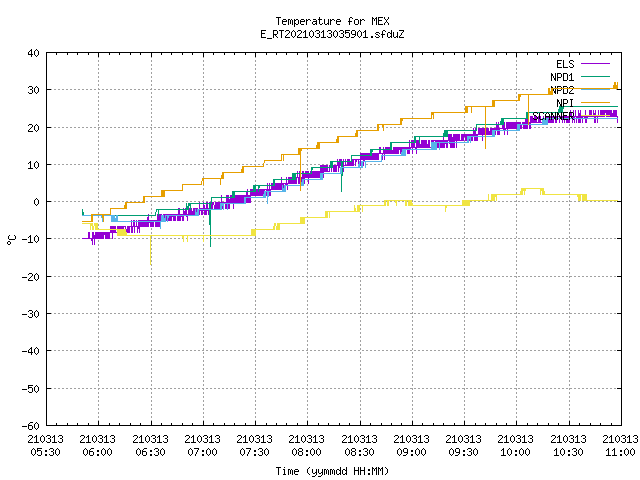
Task: Click the x-axis tick label 08:30
Action: click(359, 452)
